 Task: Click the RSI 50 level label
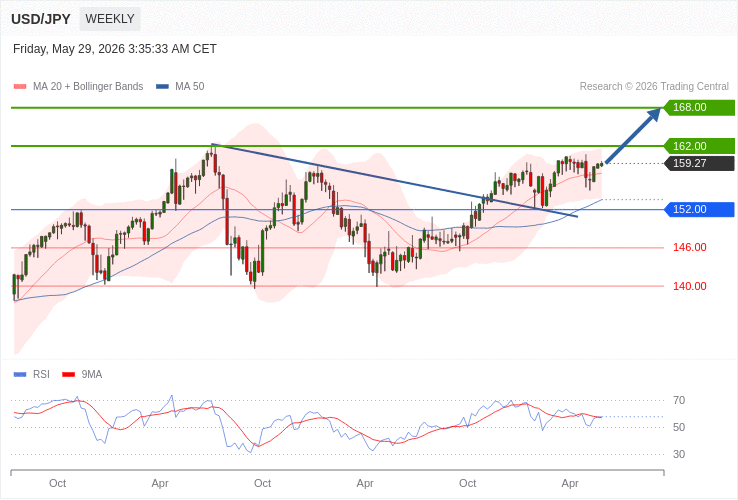[679, 427]
